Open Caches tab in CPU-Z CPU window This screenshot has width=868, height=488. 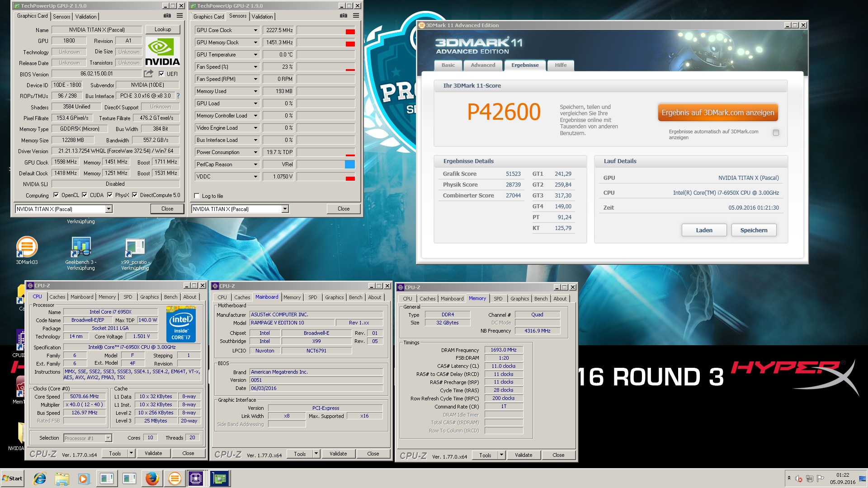click(x=57, y=297)
